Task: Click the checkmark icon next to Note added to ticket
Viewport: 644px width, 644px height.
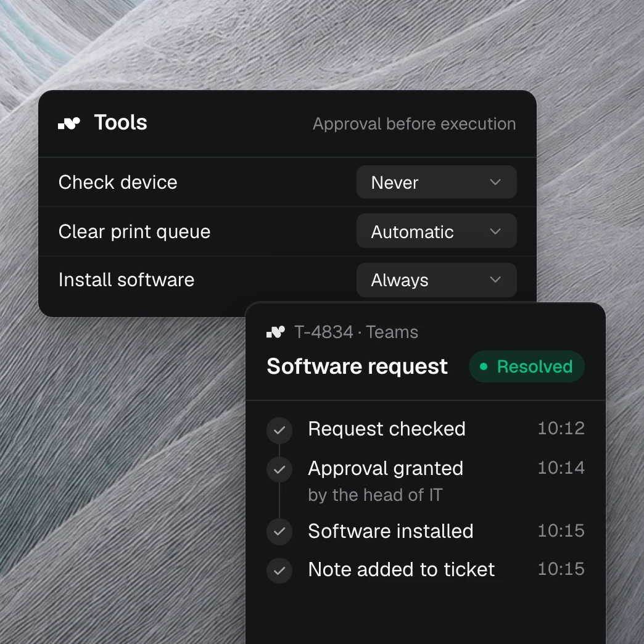Action: (x=279, y=570)
